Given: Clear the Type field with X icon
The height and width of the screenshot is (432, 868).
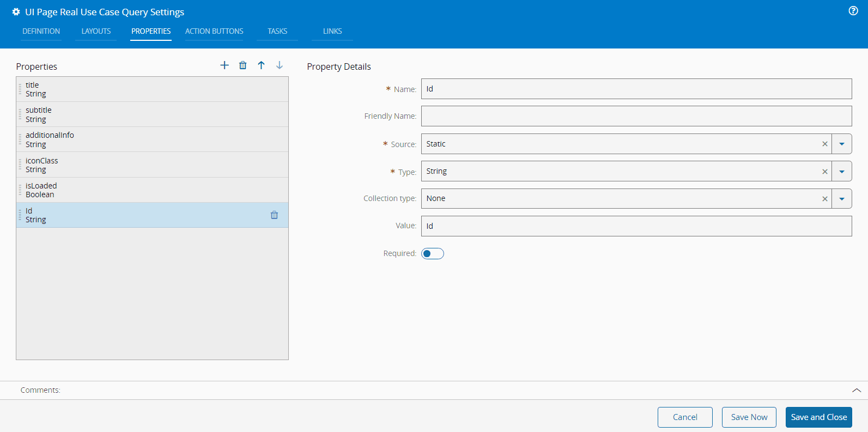Looking at the screenshot, I should [825, 172].
